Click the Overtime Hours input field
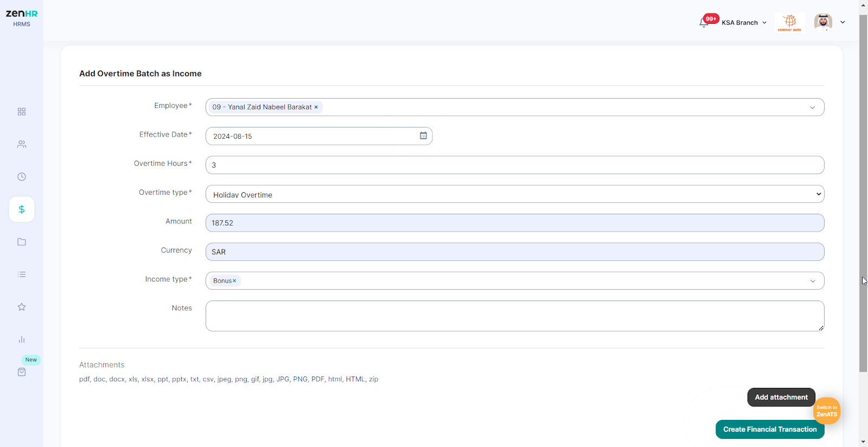 [x=515, y=165]
